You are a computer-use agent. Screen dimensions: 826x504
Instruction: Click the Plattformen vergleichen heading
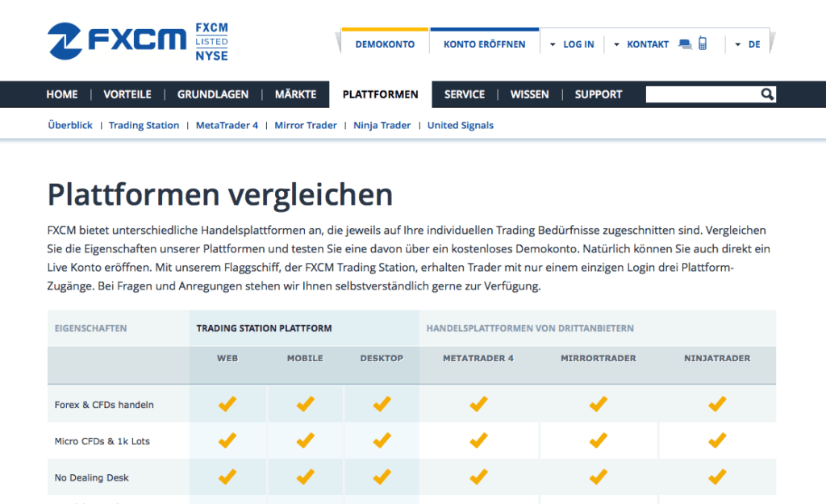click(x=220, y=194)
